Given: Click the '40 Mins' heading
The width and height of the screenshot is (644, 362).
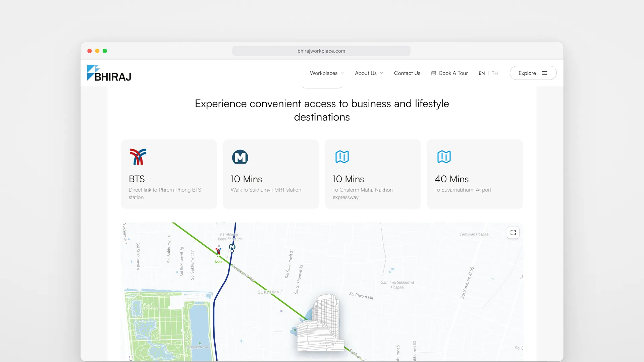Looking at the screenshot, I should pos(451,179).
